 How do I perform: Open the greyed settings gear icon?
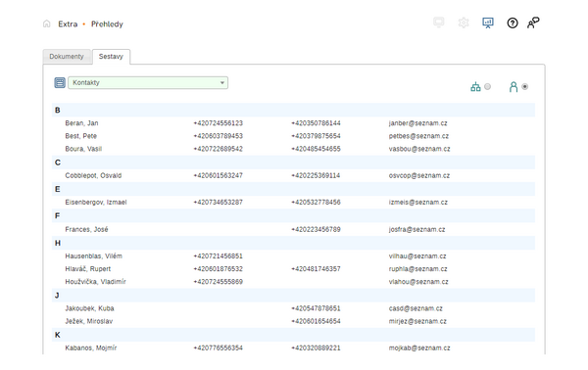(464, 23)
